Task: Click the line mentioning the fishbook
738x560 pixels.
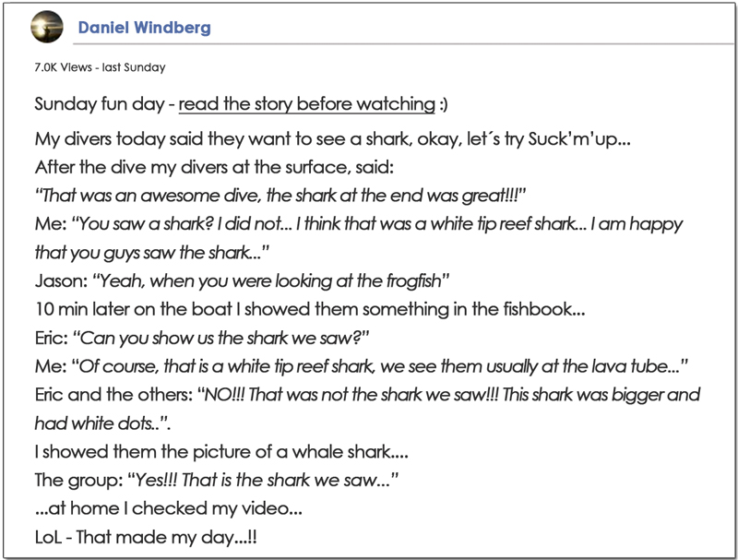Action: pos(310,308)
